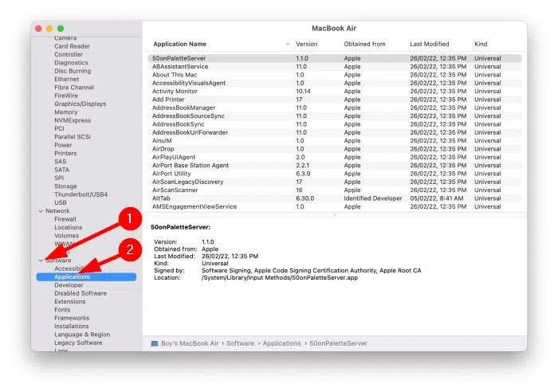Select Printers in the sidebar
Image resolution: width=558 pixels, height=392 pixels.
pyautogui.click(x=65, y=153)
